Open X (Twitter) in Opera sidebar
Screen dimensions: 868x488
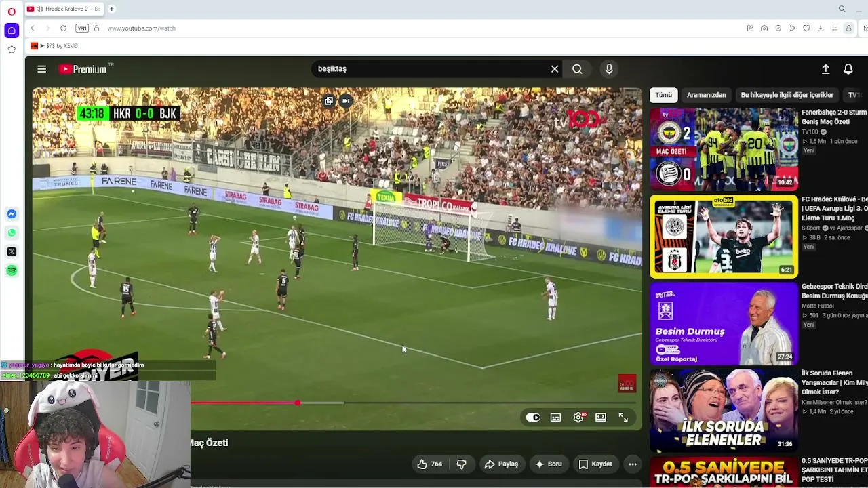(x=12, y=251)
